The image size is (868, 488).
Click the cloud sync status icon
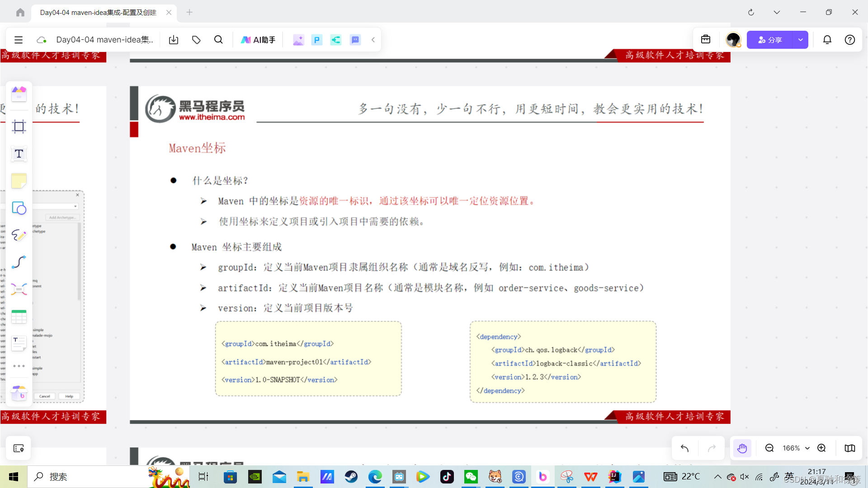[42, 40]
